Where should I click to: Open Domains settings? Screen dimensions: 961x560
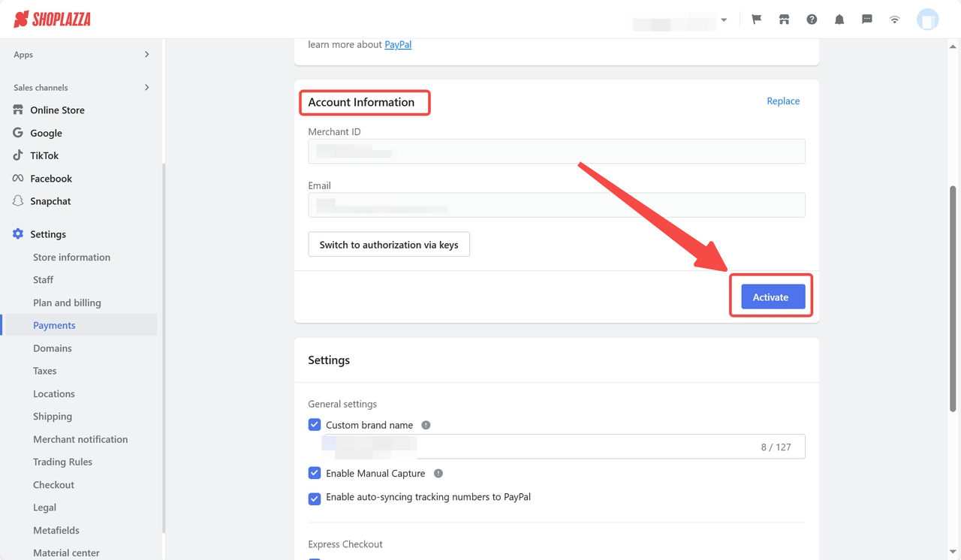pyautogui.click(x=53, y=348)
